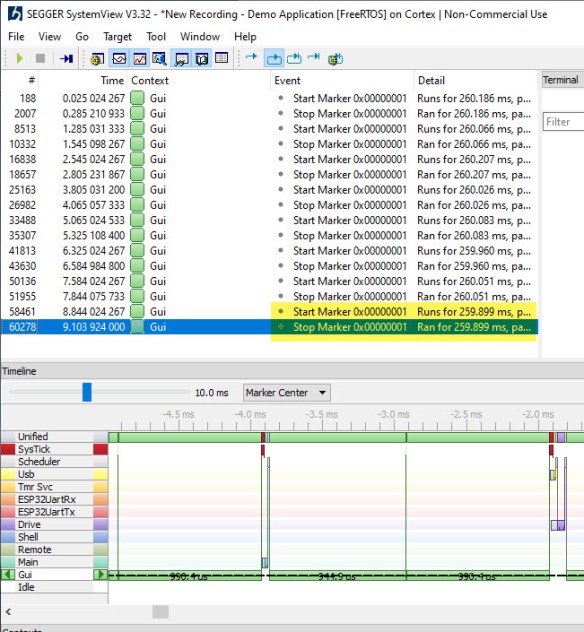Open the Marker Center dropdown
Viewport: 584px width, 632px height.
[x=287, y=393]
